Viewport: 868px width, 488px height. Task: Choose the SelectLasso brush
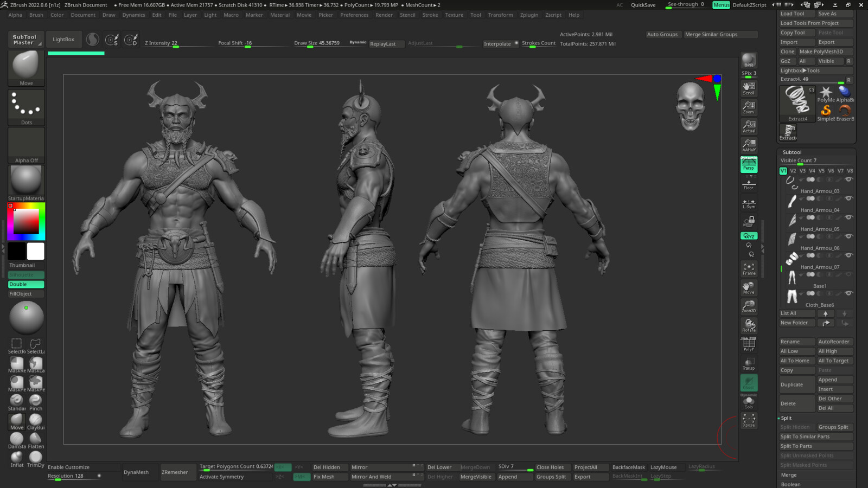pyautogui.click(x=36, y=346)
